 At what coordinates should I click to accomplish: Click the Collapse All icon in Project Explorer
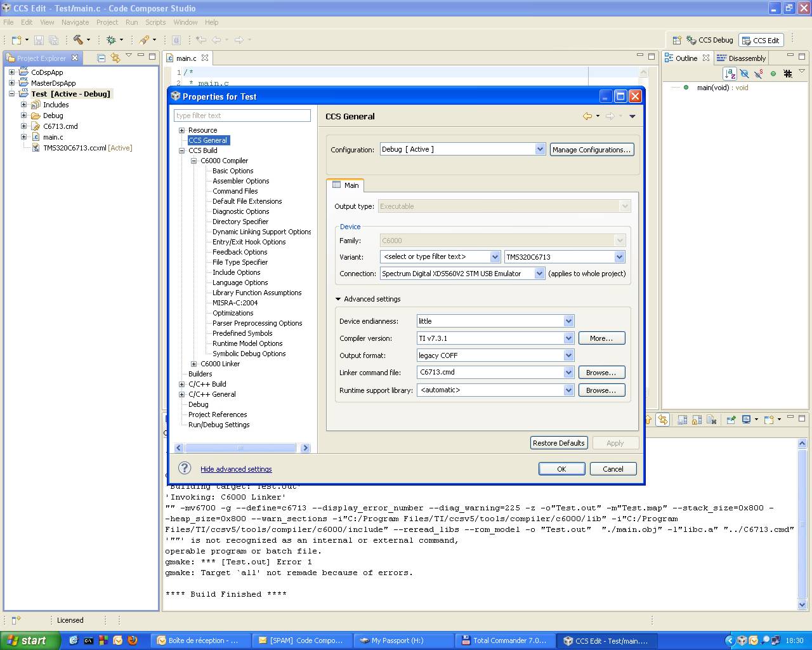pos(101,58)
